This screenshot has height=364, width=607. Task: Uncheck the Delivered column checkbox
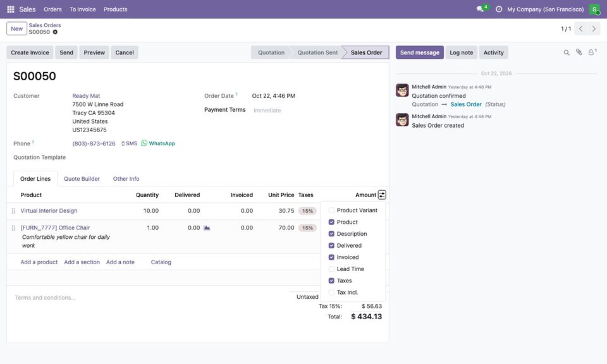pyautogui.click(x=331, y=246)
